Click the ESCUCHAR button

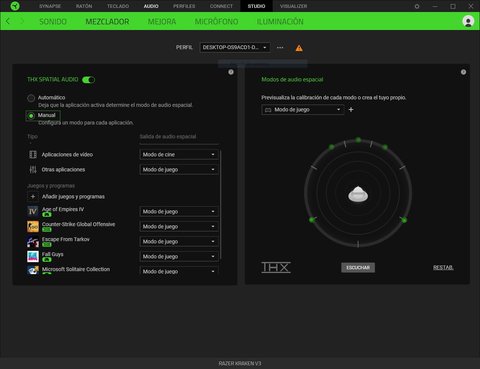pos(358,267)
